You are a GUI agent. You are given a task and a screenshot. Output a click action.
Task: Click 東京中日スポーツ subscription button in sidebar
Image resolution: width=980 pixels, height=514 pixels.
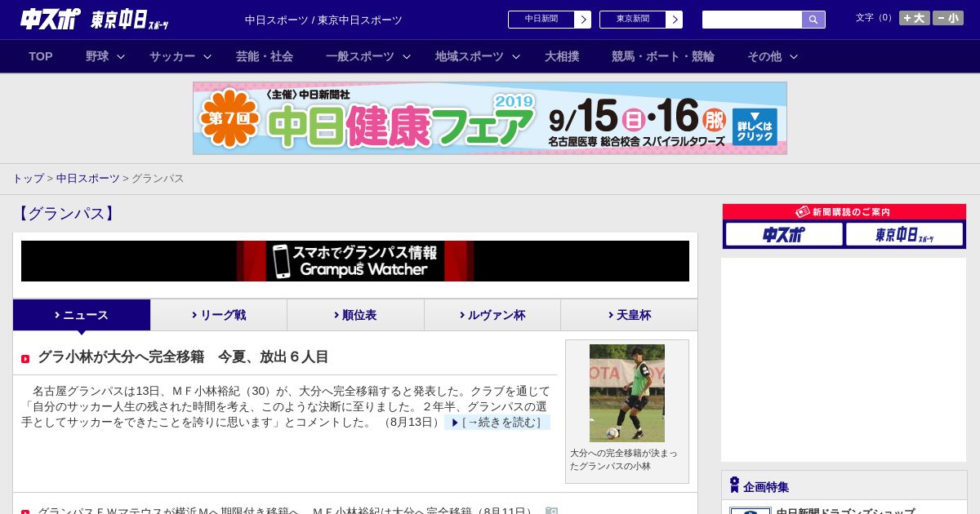[x=905, y=235]
